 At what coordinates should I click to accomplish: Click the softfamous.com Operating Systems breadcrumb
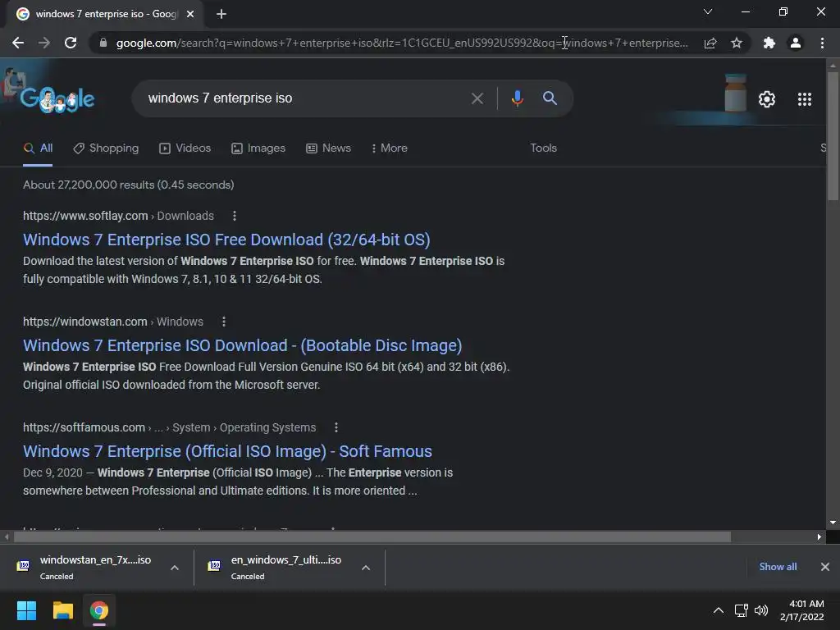tap(268, 427)
